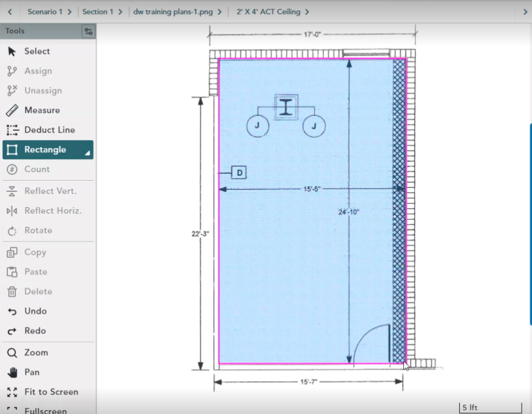Activate the Pan hand tool
This screenshot has width=532, height=414.
point(13,373)
